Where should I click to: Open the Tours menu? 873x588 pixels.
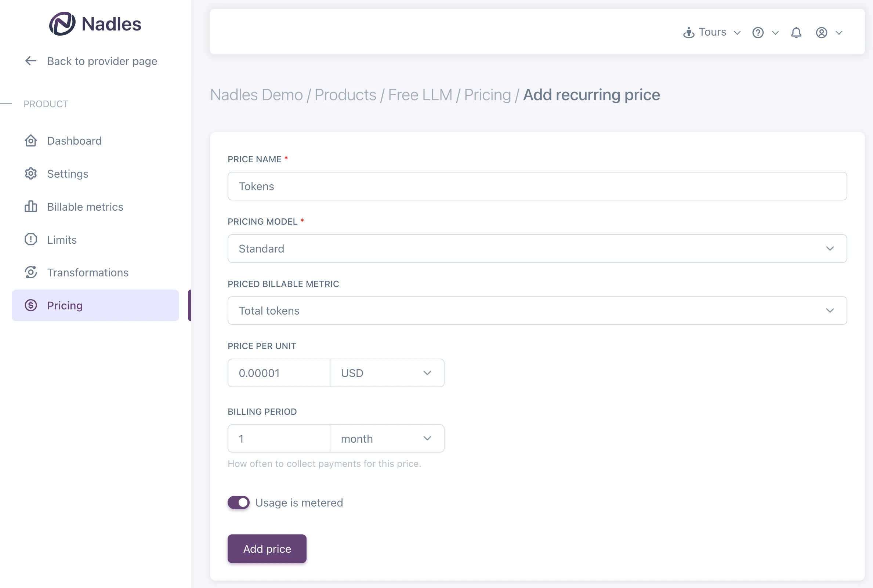tap(711, 32)
